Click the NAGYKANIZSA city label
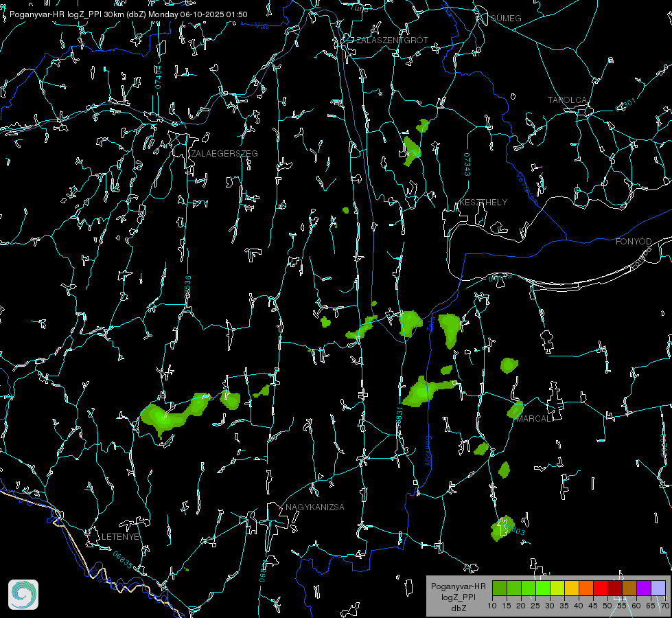Image resolution: width=672 pixels, height=618 pixels. point(315,507)
